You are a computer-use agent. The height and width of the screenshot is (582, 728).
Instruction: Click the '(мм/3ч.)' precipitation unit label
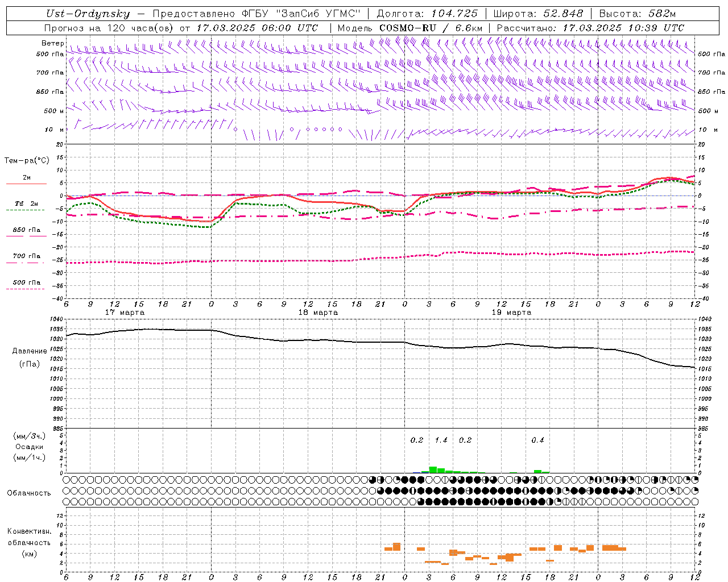[30, 436]
